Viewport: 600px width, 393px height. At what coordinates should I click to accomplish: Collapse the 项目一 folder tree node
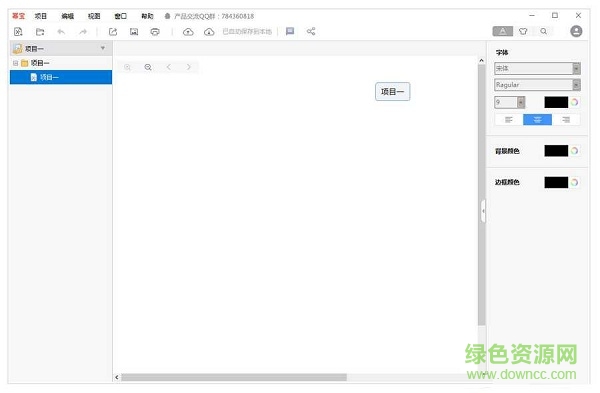pyautogui.click(x=15, y=63)
